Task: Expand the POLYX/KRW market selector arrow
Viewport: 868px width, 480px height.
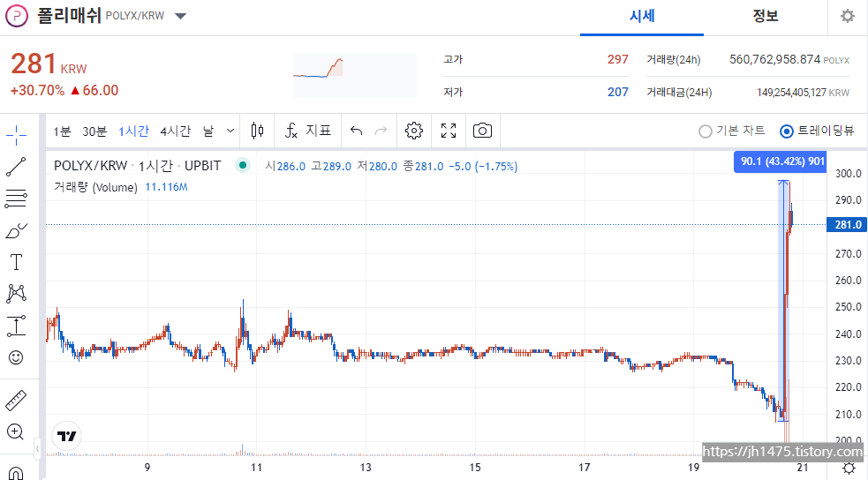Action: [x=180, y=16]
